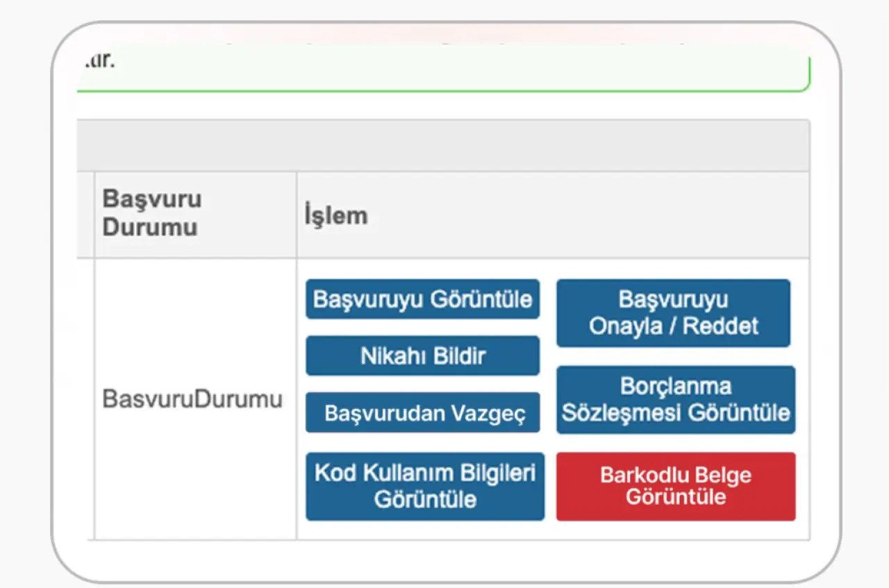This screenshot has width=889, height=588.
Task: Click the cut-off column header left of Başvuru Durumu
Action: click(x=85, y=215)
